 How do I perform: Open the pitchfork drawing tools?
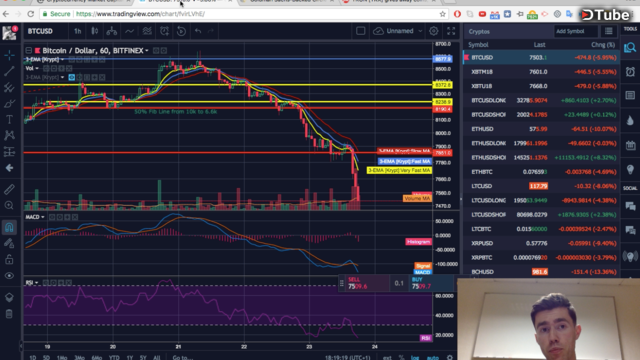click(9, 87)
